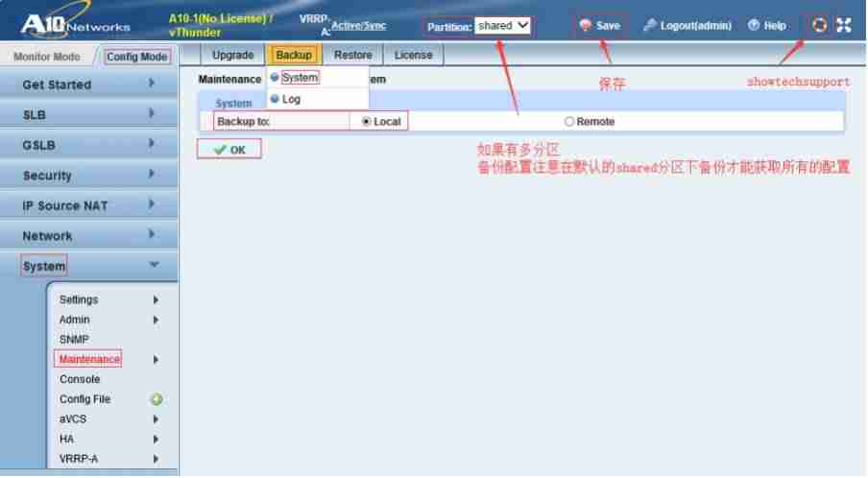Expand the GSLB section arrow
868x478 pixels.
(151, 143)
